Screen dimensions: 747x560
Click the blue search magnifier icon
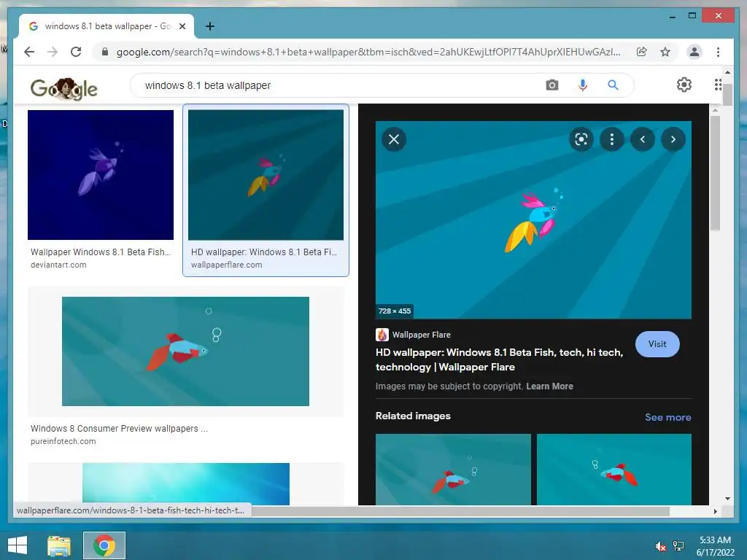(x=613, y=85)
